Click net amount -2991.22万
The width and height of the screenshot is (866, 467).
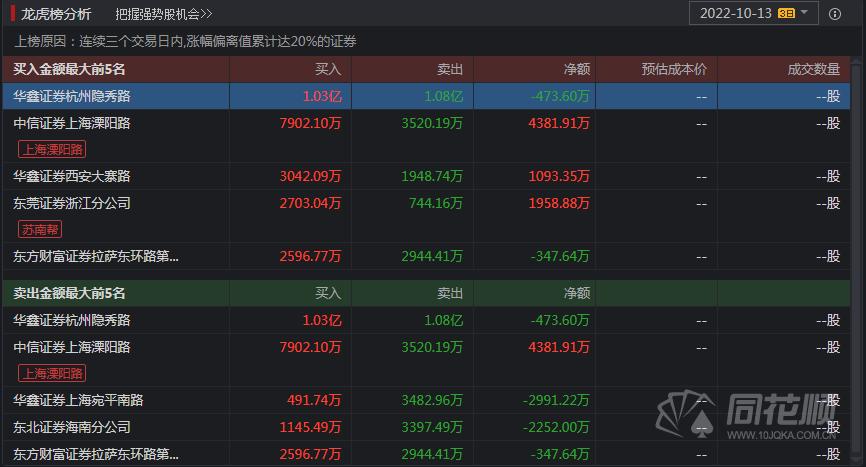pyautogui.click(x=556, y=400)
